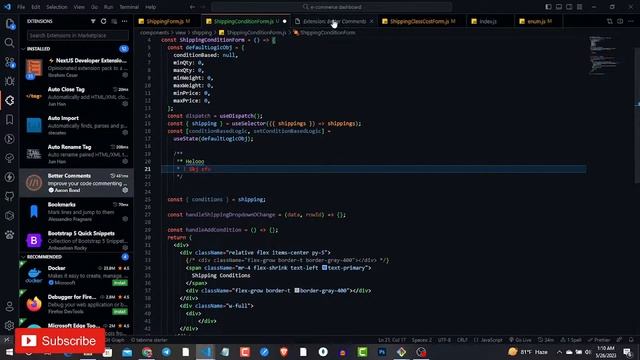Open the Bookmarks view in activity bar
This screenshot has height=360, width=640.
[x=9, y=120]
